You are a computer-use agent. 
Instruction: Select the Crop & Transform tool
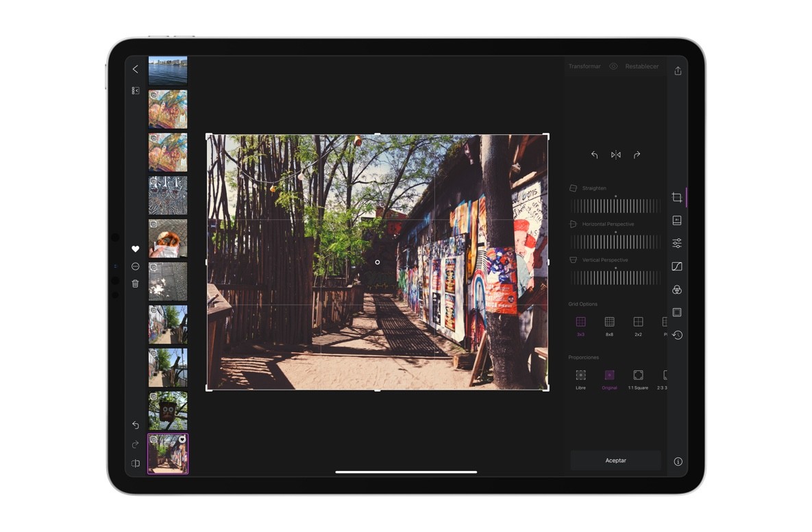677,197
